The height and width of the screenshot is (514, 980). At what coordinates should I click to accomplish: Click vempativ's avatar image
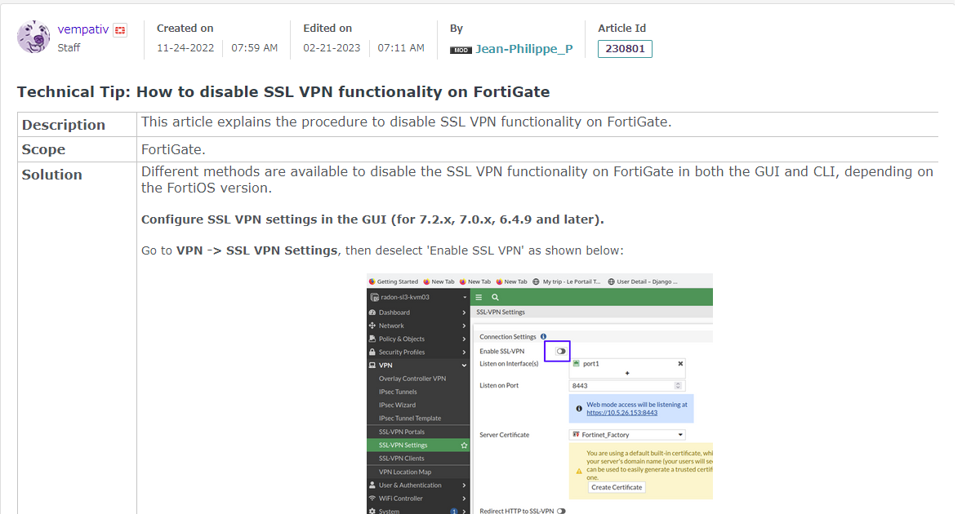tap(33, 37)
